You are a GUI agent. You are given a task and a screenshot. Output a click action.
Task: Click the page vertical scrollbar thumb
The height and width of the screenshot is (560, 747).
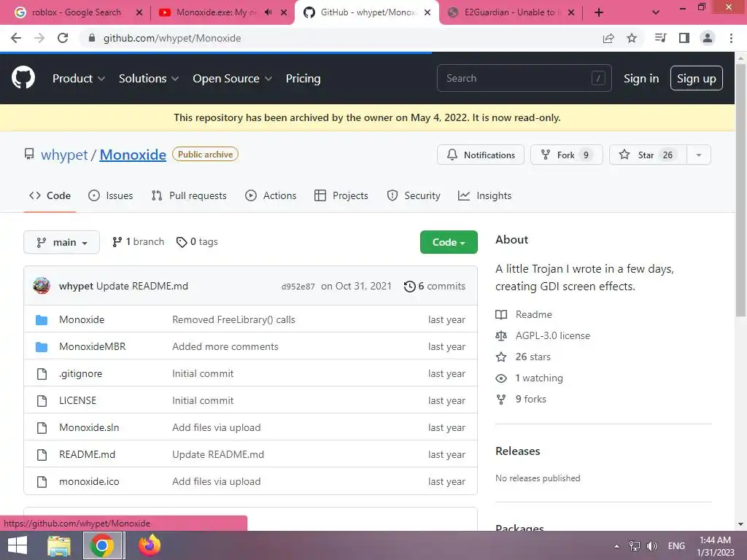tap(740, 190)
